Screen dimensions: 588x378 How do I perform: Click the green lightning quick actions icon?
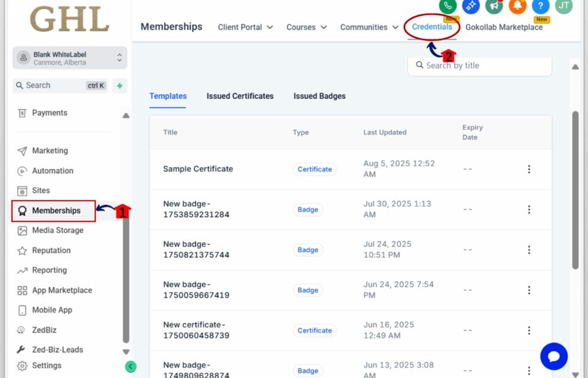coord(119,86)
